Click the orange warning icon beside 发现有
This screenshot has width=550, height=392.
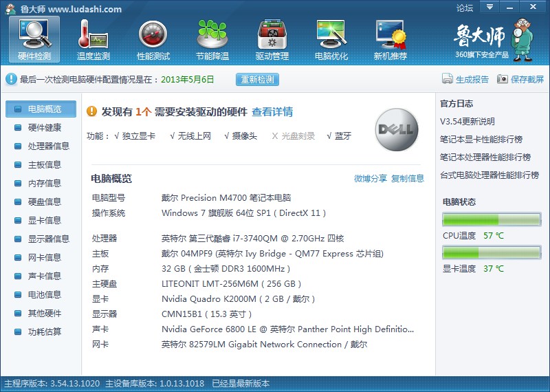tap(91, 111)
